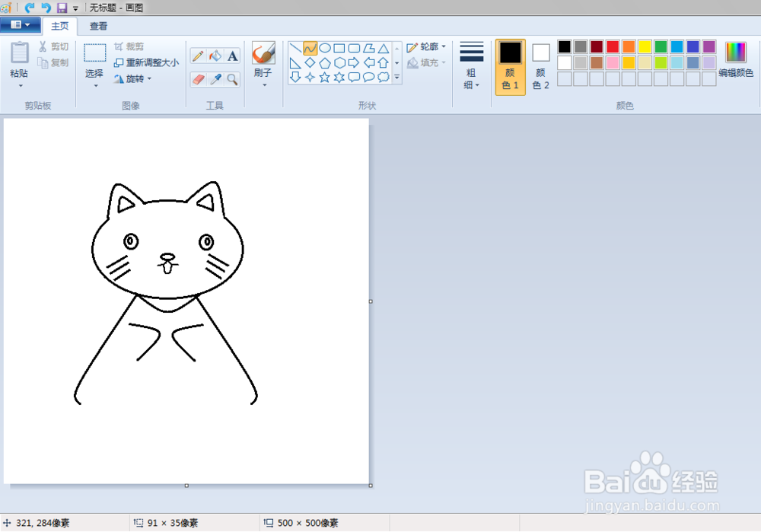Select the Magnifier tool
This screenshot has width=761, height=532.
coord(232,79)
